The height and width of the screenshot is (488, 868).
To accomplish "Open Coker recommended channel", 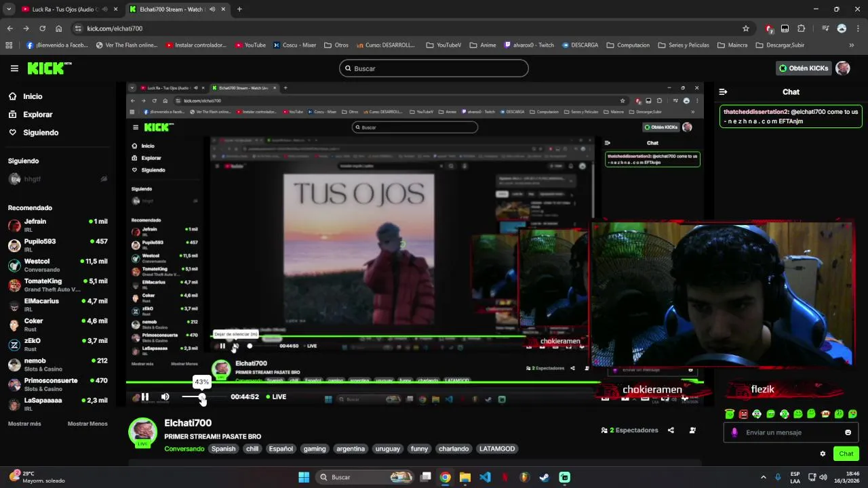I will point(58,325).
